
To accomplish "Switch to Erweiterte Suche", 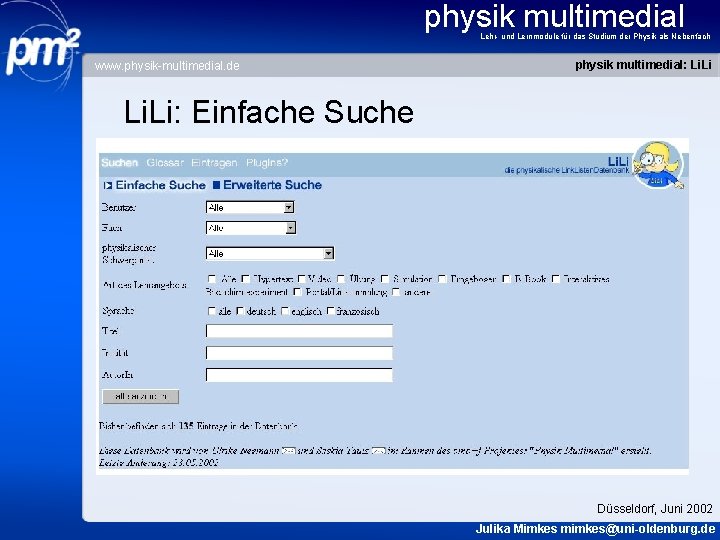I will [272, 185].
